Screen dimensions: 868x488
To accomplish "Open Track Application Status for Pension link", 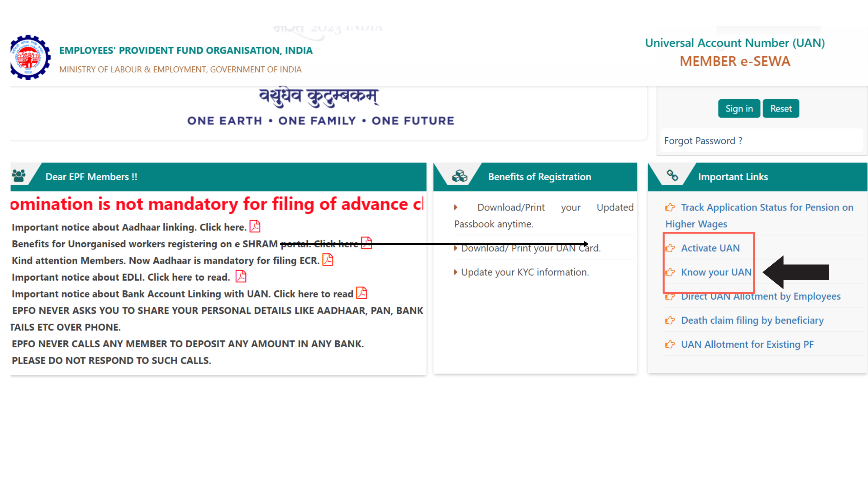I will tap(759, 216).
